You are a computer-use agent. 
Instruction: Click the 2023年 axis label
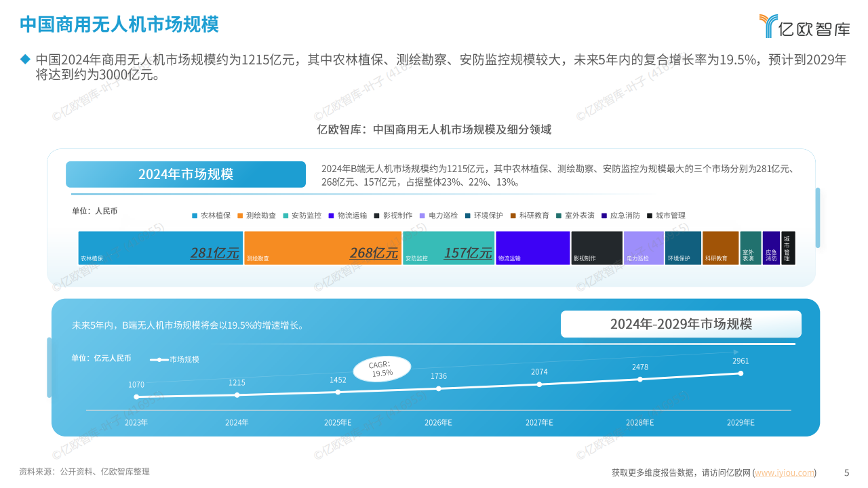click(136, 422)
